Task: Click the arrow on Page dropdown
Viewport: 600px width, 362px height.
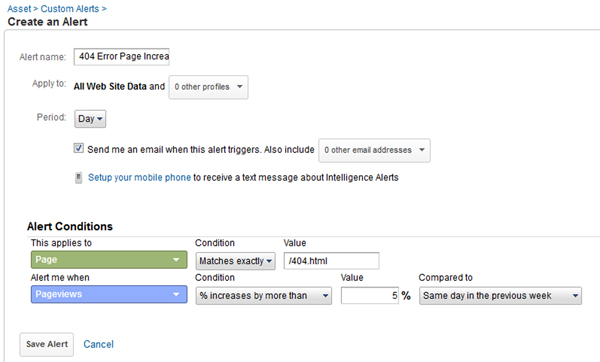Action: pyautogui.click(x=176, y=260)
